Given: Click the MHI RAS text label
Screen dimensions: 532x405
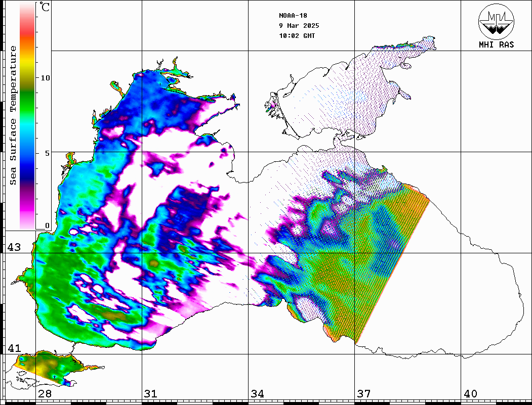Looking at the screenshot, I should [x=497, y=44].
